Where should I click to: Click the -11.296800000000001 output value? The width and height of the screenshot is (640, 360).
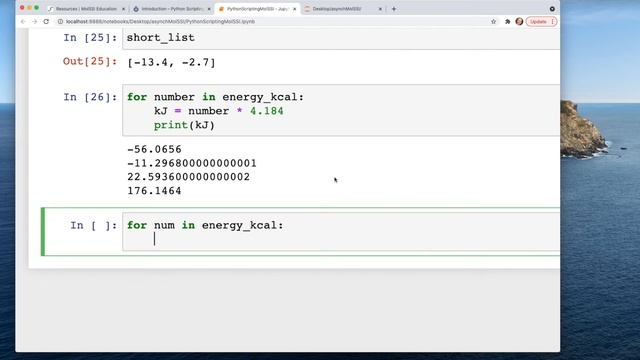[x=192, y=163]
